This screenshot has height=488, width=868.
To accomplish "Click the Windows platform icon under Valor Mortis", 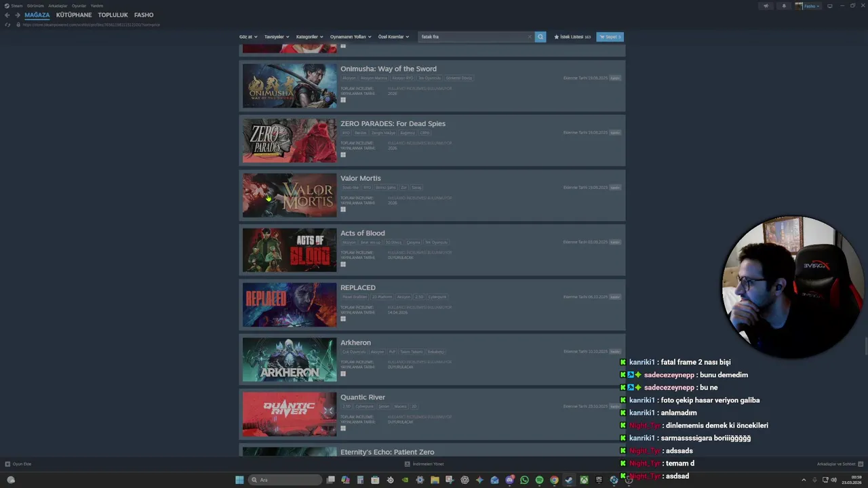I will (343, 209).
